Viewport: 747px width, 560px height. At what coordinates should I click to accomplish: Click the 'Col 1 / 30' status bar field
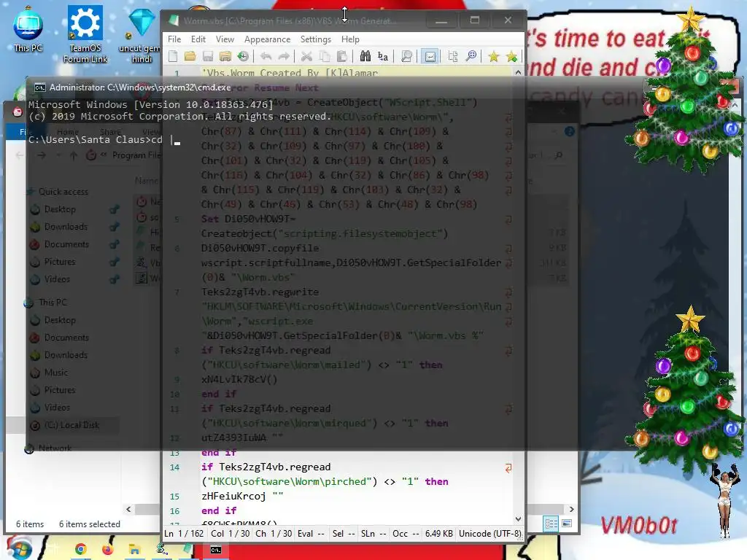(230, 533)
